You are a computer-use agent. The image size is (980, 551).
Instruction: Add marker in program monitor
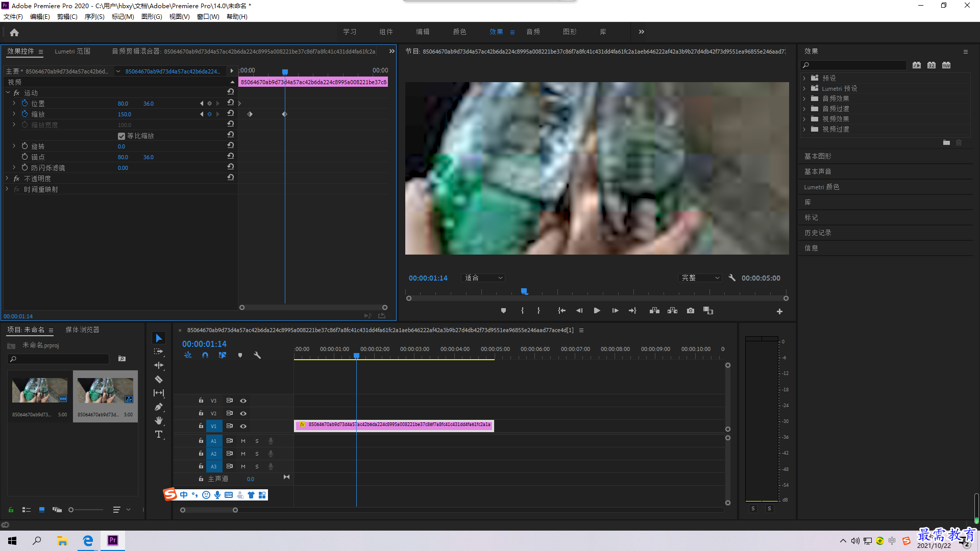[503, 311]
